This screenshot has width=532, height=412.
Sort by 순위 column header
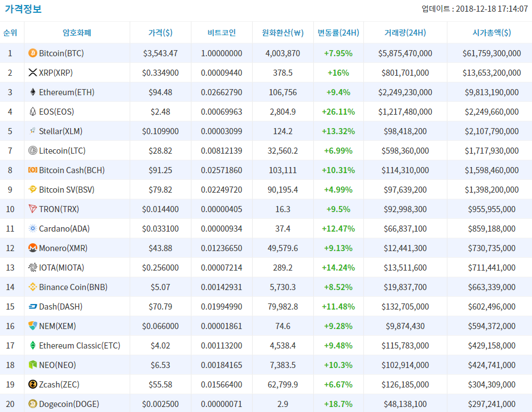(x=10, y=33)
